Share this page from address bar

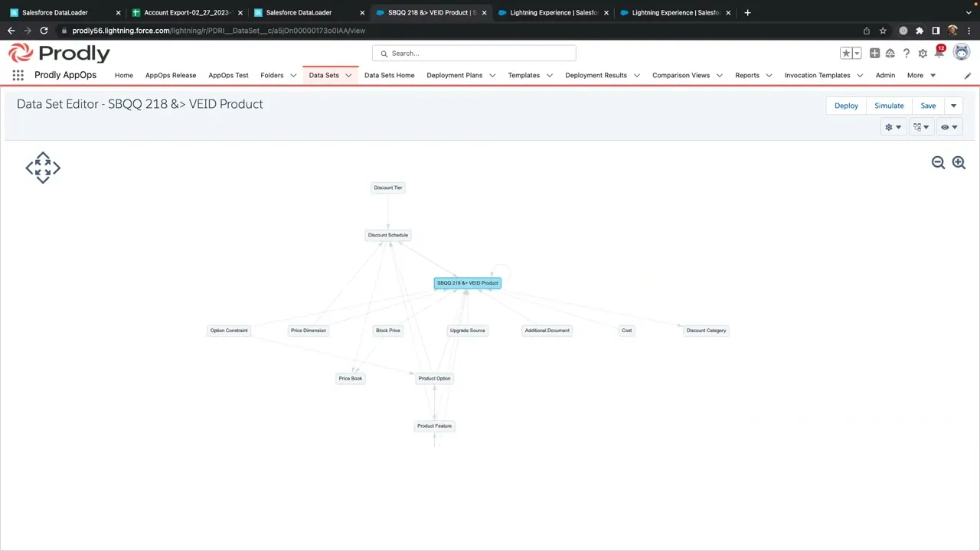[866, 31]
